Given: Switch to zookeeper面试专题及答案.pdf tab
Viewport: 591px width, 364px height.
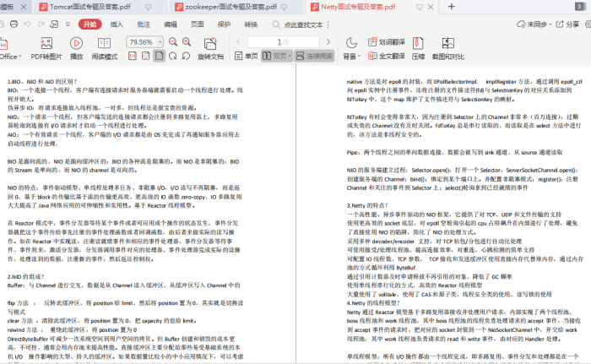Looking at the screenshot, I should (230, 7).
